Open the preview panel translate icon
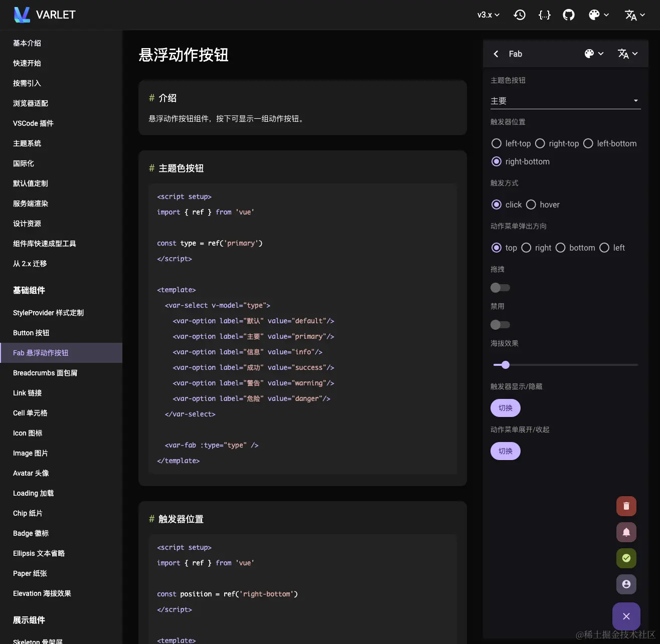The width and height of the screenshot is (660, 644). point(623,54)
